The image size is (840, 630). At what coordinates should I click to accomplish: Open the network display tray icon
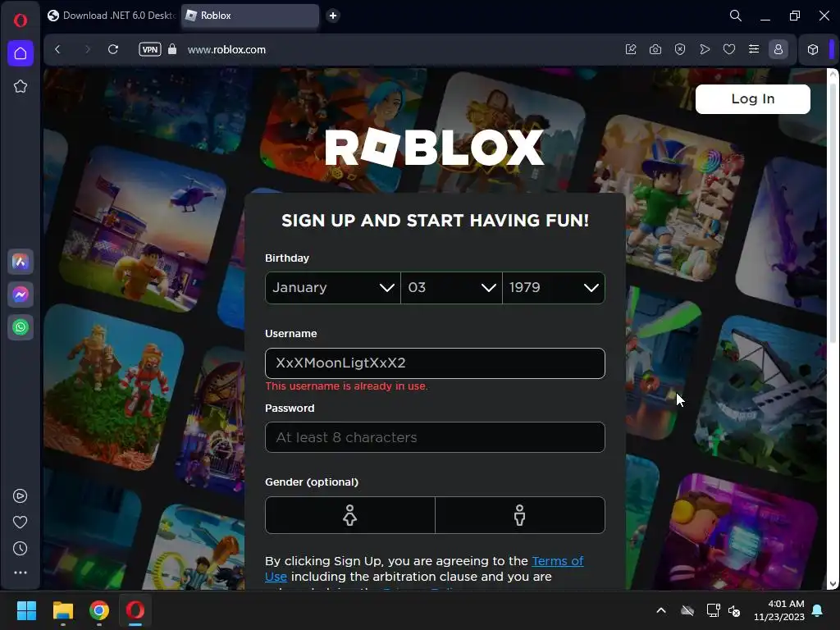pyautogui.click(x=713, y=610)
